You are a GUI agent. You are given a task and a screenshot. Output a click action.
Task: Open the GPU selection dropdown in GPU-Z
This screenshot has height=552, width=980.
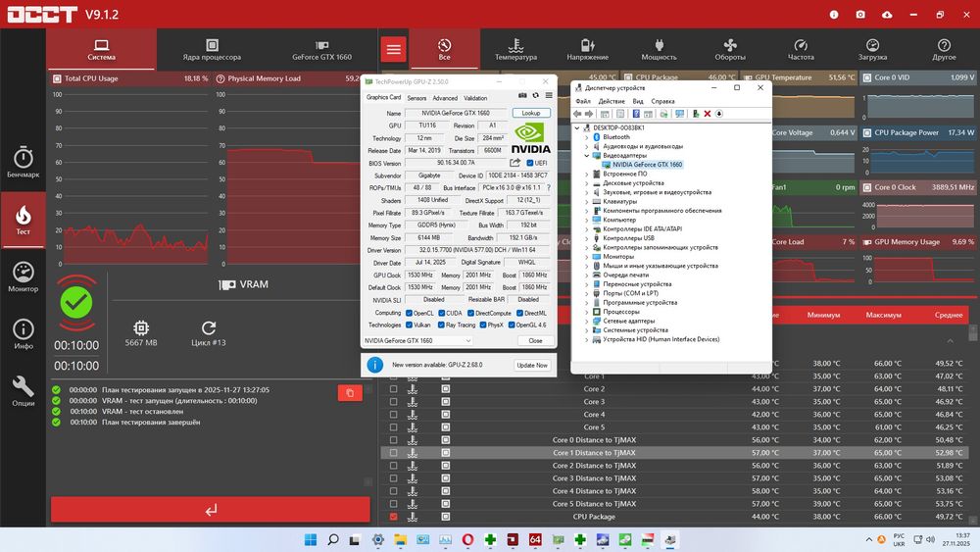[x=418, y=340]
